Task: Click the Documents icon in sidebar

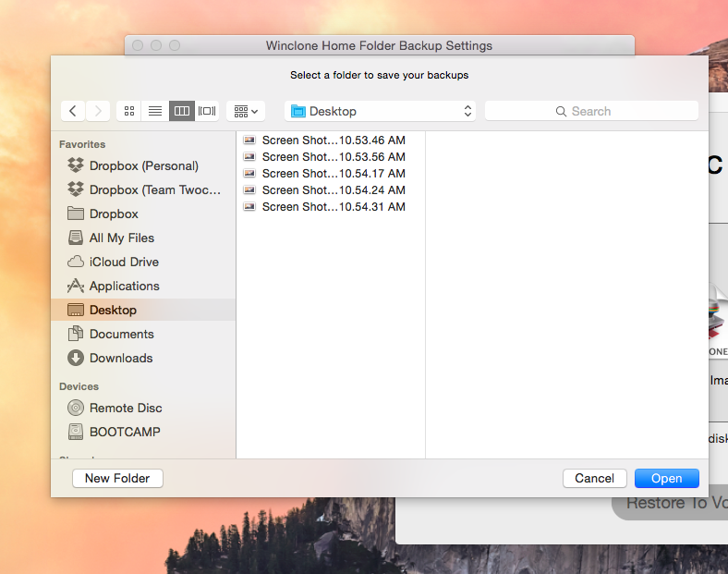Action: (76, 334)
